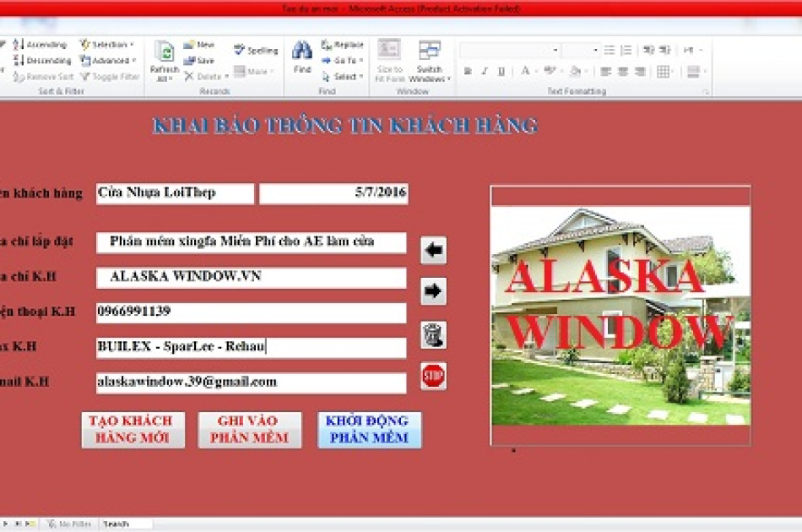Viewport: 802px width, 532px height.
Task: Click the date field showing 5/7/2016
Action: (333, 193)
